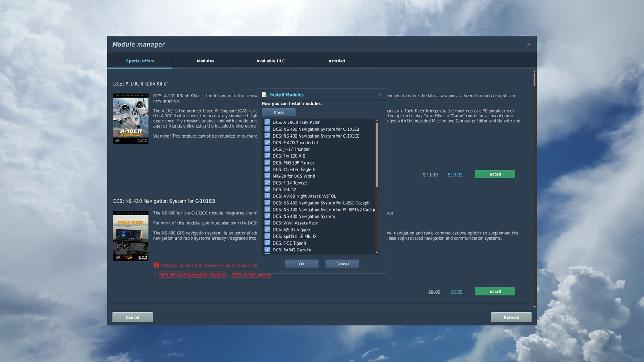Toggle NS 430 for L-39C Cockpit checkbox
The image size is (644, 362).
267,203
